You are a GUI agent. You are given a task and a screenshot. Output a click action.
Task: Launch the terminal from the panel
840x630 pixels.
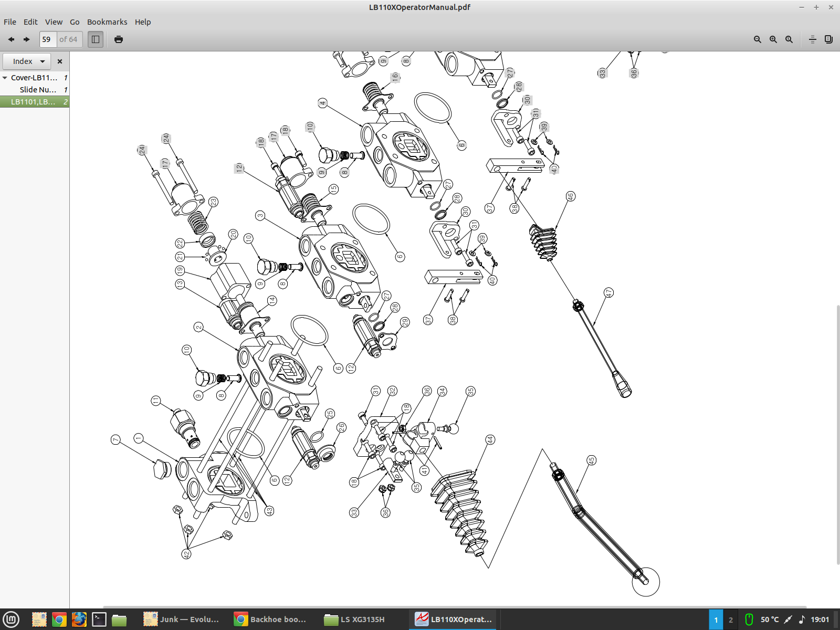(99, 619)
